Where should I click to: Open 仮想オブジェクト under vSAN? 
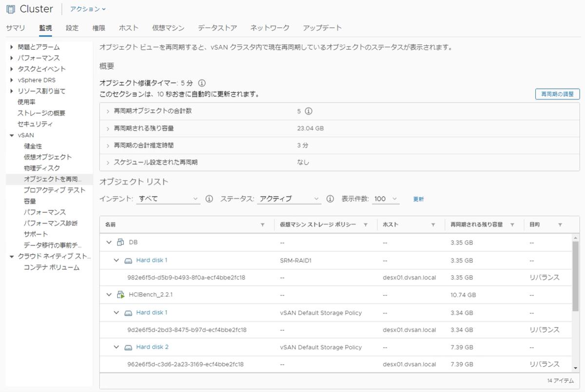pyautogui.click(x=48, y=157)
